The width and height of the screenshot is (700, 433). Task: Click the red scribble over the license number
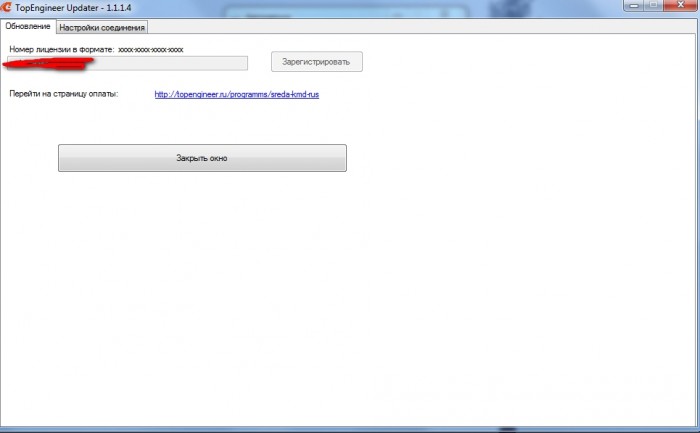[x=48, y=64]
